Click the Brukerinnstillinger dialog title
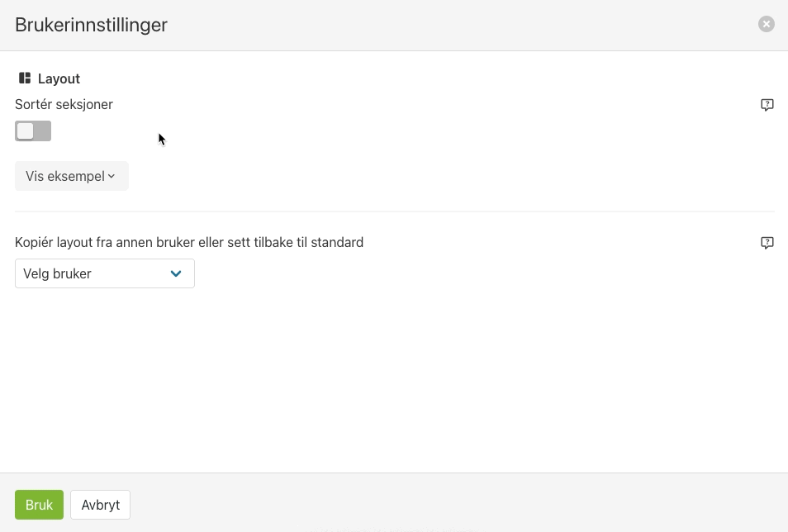The image size is (788, 532). click(91, 25)
